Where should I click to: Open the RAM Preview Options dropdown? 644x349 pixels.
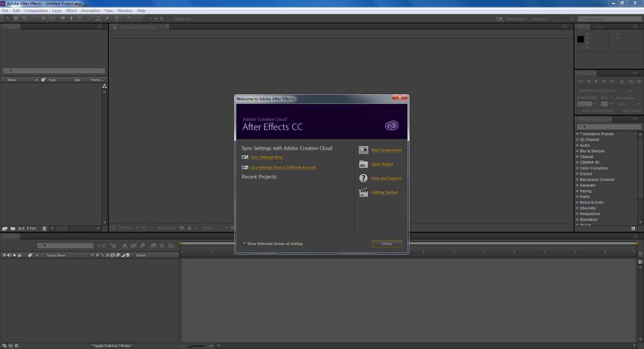tap(605, 91)
